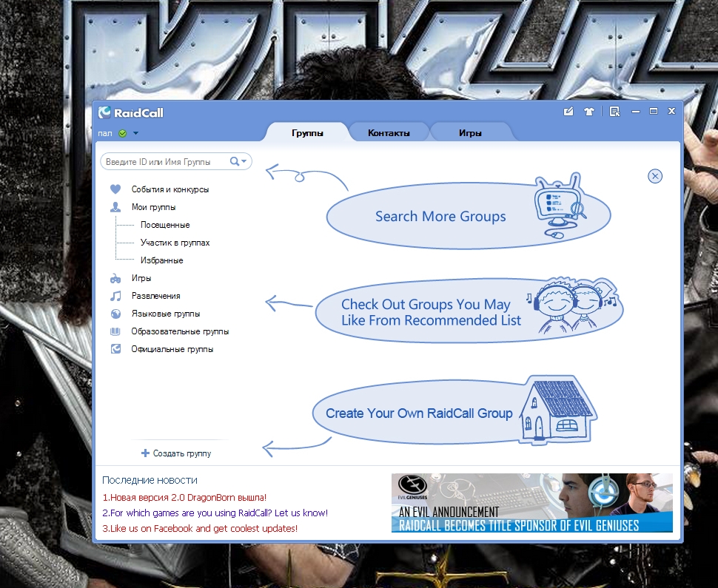Viewport: 718px width, 588px height.
Task: Click the person icon beside Мои группы
Action: (x=115, y=207)
